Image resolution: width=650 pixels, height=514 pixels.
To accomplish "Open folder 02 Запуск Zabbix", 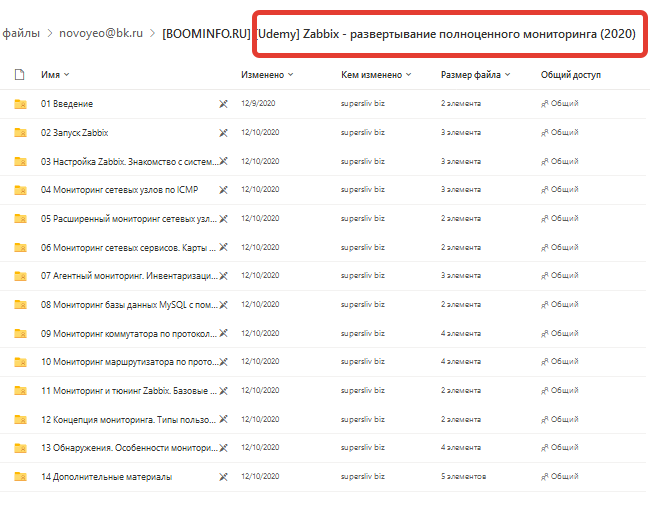I will [75, 133].
